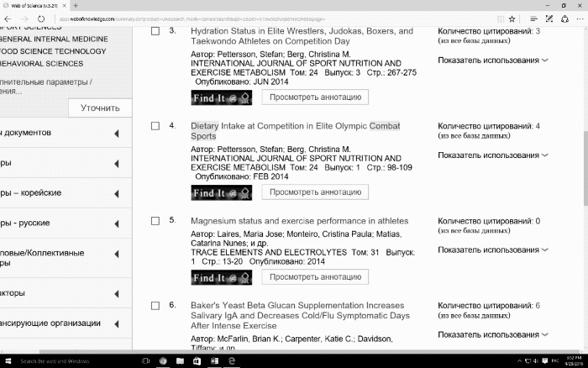Go back to the previous page
The image size is (588, 368).
8,18
